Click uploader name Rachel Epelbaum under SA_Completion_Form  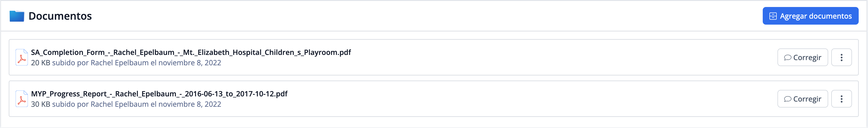pos(119,63)
